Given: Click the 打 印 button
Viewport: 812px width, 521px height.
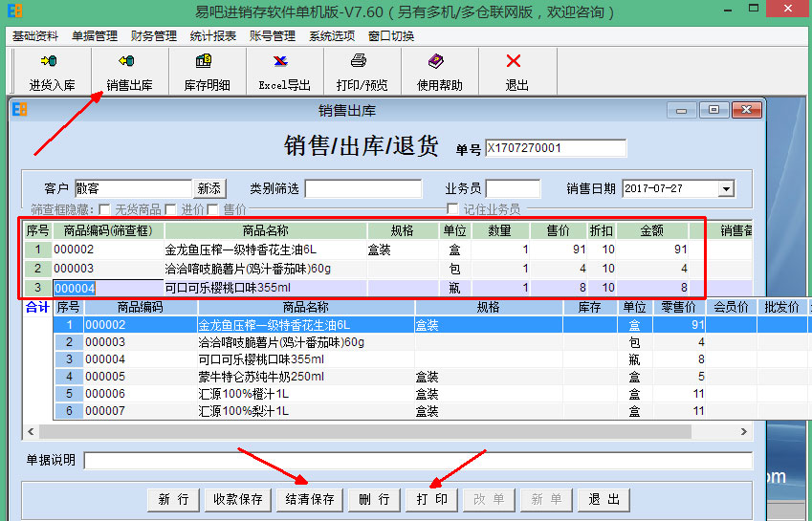Looking at the screenshot, I should [432, 499].
